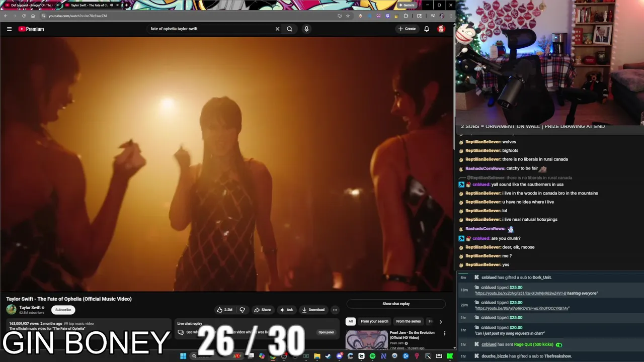Open Spotify from the taskbar

point(372,356)
